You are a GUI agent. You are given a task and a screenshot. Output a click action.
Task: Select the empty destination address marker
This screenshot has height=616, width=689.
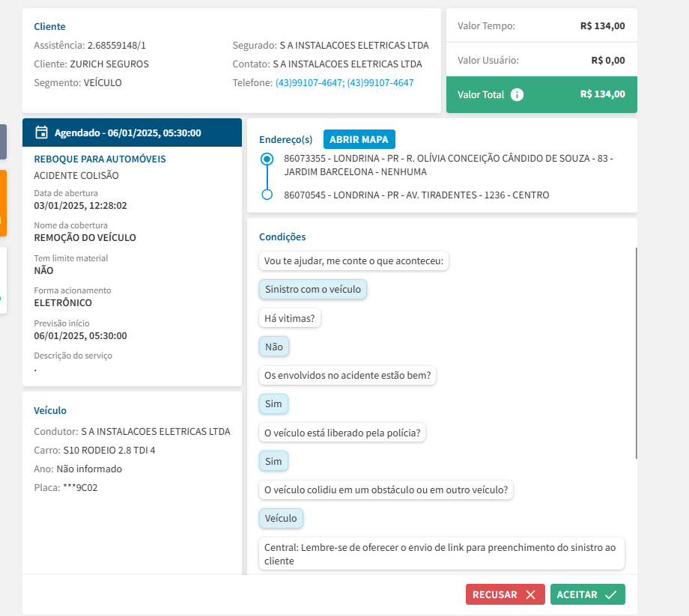267,195
